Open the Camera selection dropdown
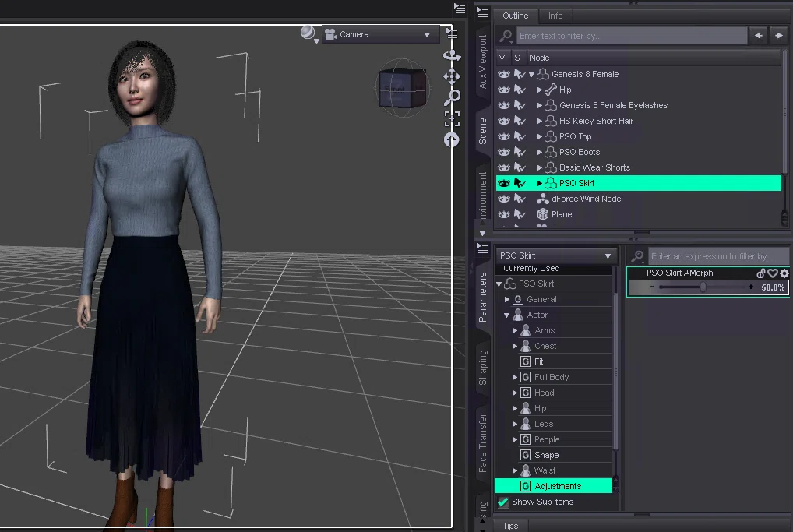 380,34
